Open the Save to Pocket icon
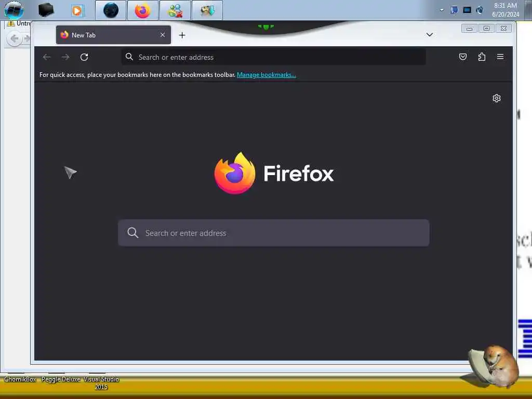 pos(463,57)
